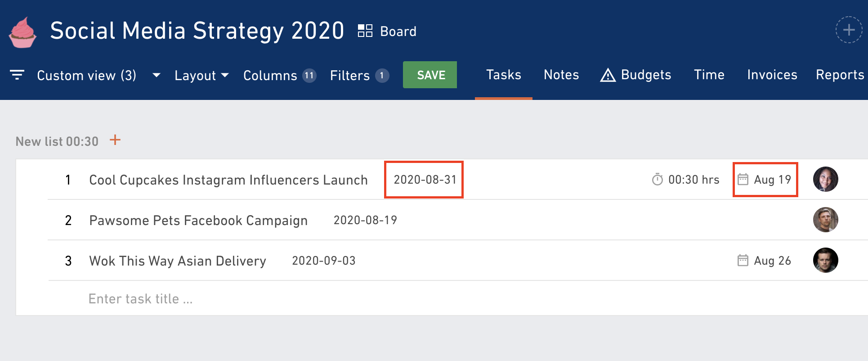Open Wok This Way Asian Delivery task
The image size is (868, 361).
(x=178, y=261)
